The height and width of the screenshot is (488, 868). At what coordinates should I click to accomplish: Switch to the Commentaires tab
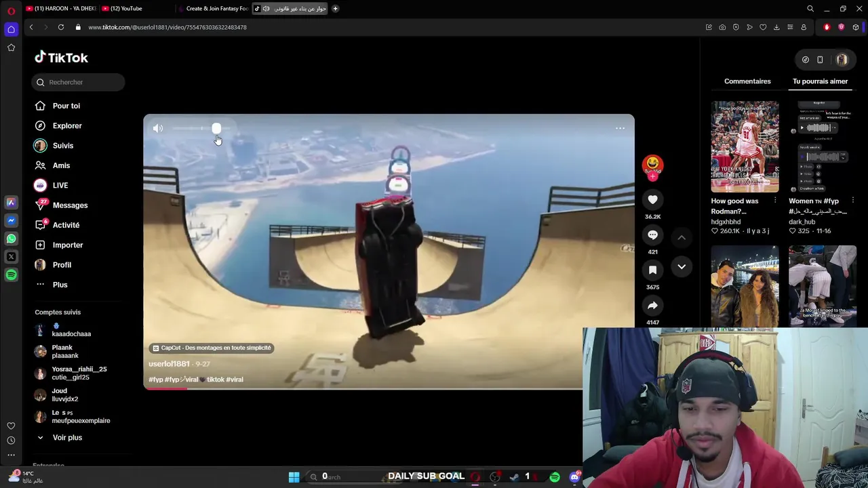(747, 81)
